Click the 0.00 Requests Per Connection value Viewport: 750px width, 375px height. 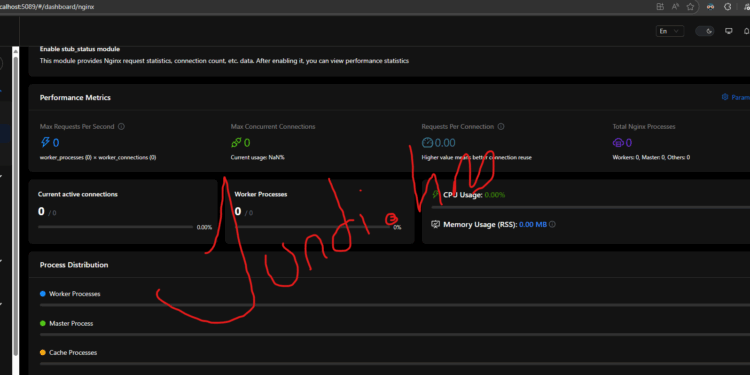(445, 143)
